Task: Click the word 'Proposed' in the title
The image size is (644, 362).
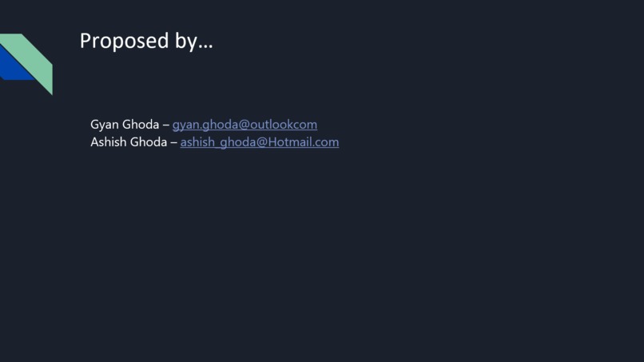Action: pyautogui.click(x=124, y=41)
